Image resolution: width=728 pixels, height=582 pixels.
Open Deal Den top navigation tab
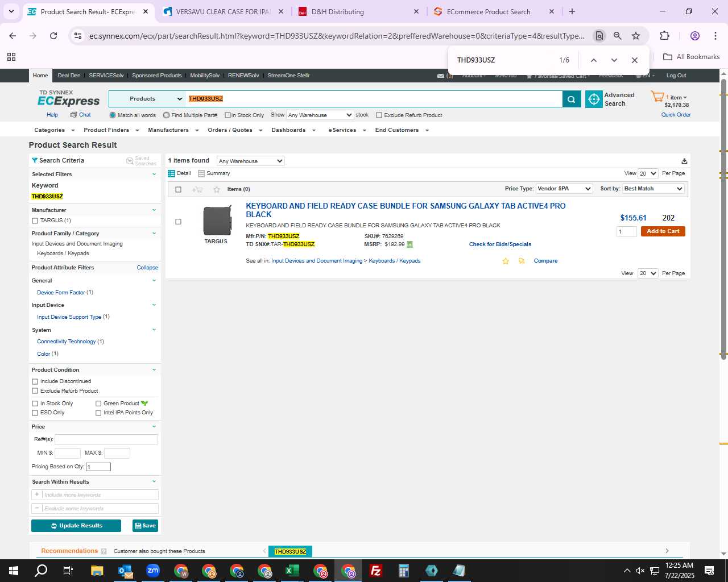coord(69,76)
